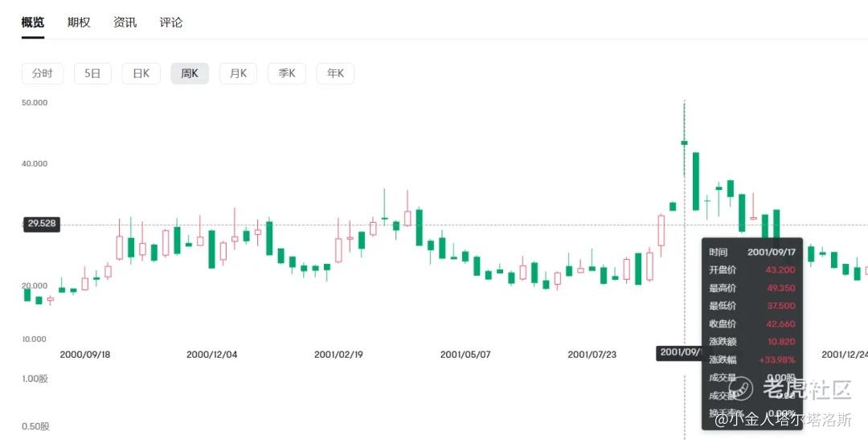Open the 资讯 tab
The width and height of the screenshot is (868, 440).
(x=125, y=23)
